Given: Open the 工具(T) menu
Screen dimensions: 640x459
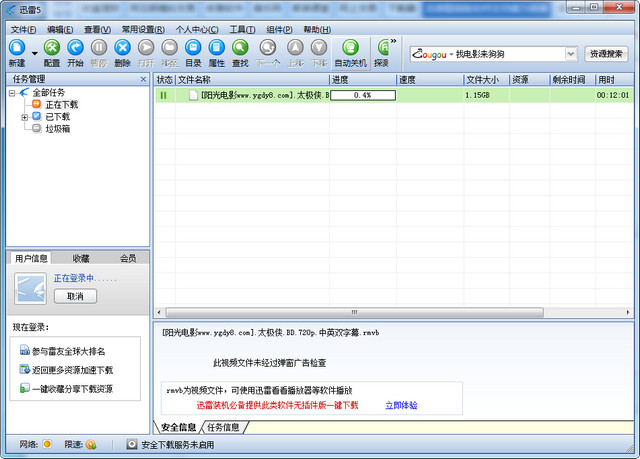Looking at the screenshot, I should point(242,29).
